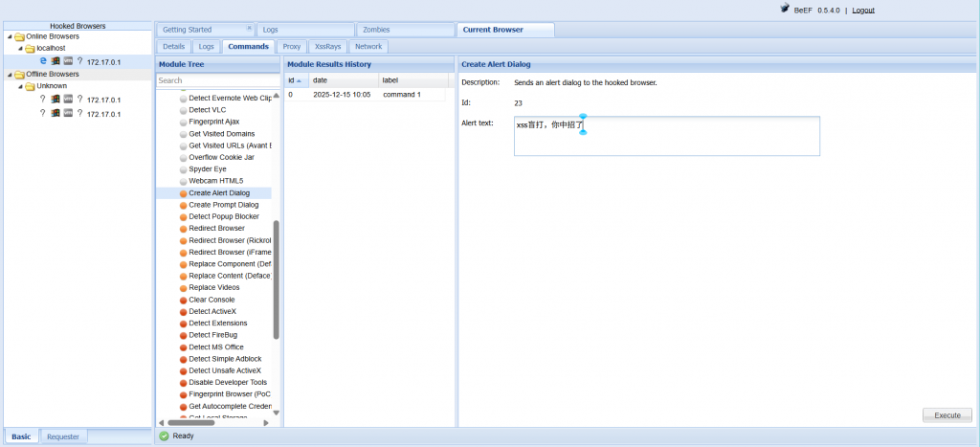Open the Requester tab at bottom left

(63, 436)
